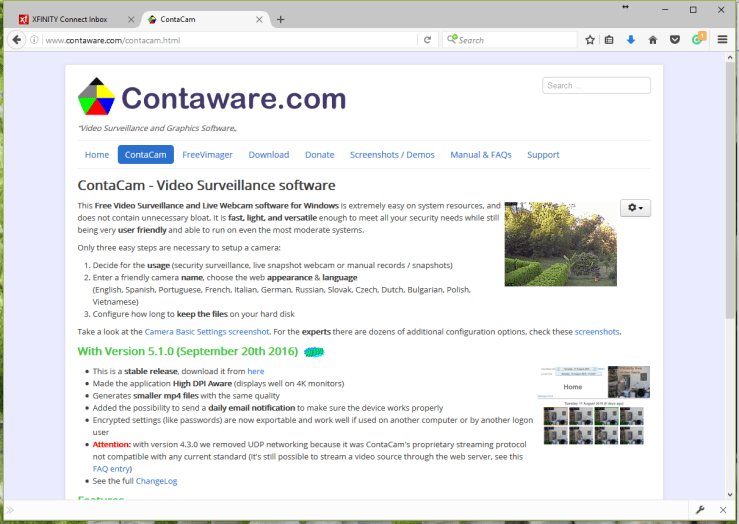Reload the page with the refresh icon
This screenshot has width=739, height=524.
(428, 40)
